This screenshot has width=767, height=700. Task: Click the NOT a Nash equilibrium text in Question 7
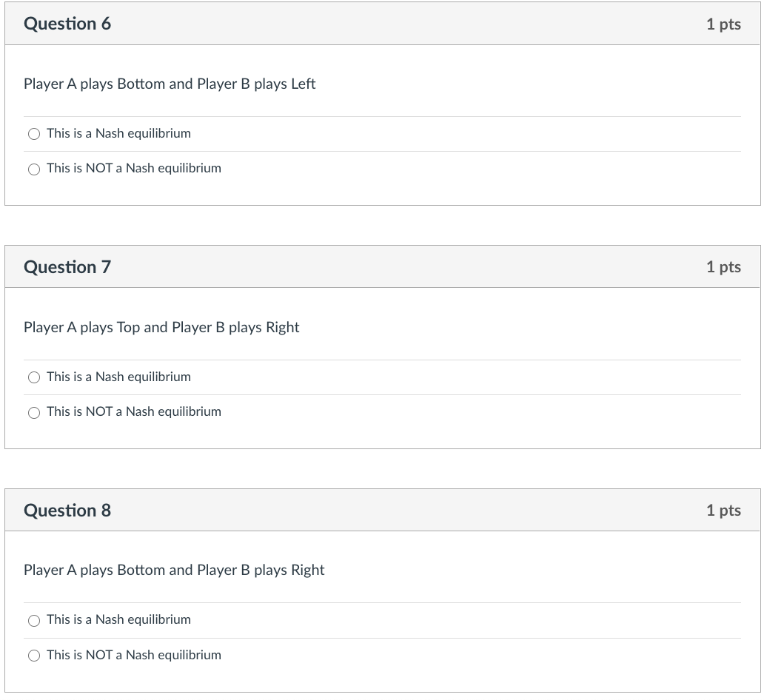click(x=133, y=411)
